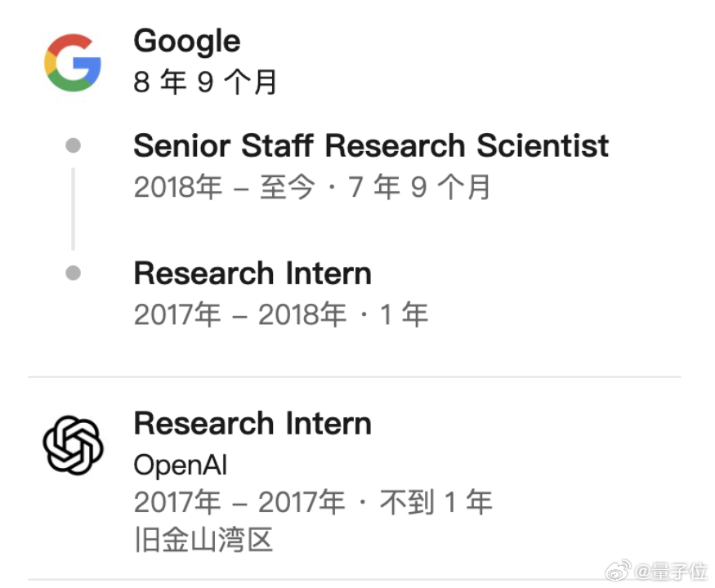Screen dimensions: 715x588
Task: Click the divider line separating Google and OpenAI
Action: pos(355,377)
